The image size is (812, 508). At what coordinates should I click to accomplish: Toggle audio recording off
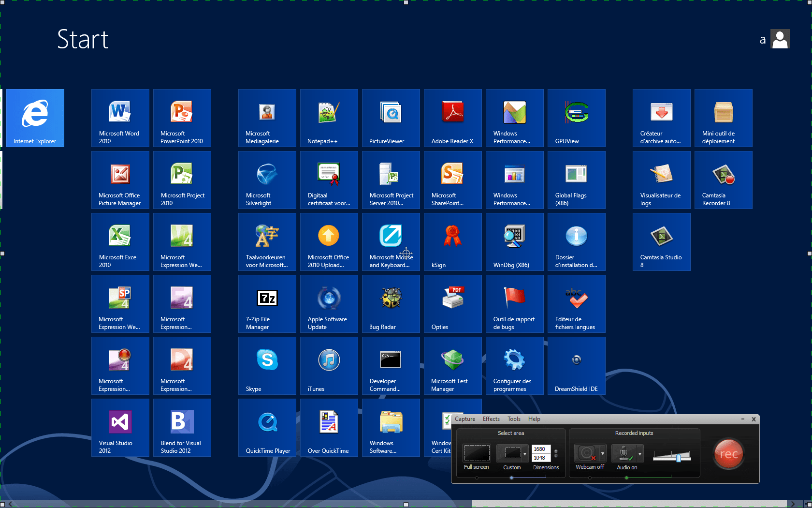pyautogui.click(x=624, y=453)
